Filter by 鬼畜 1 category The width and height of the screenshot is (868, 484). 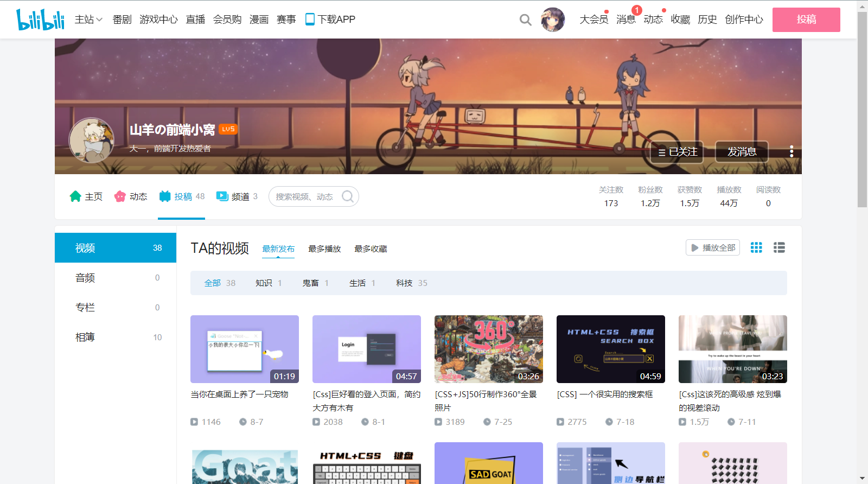click(x=315, y=283)
